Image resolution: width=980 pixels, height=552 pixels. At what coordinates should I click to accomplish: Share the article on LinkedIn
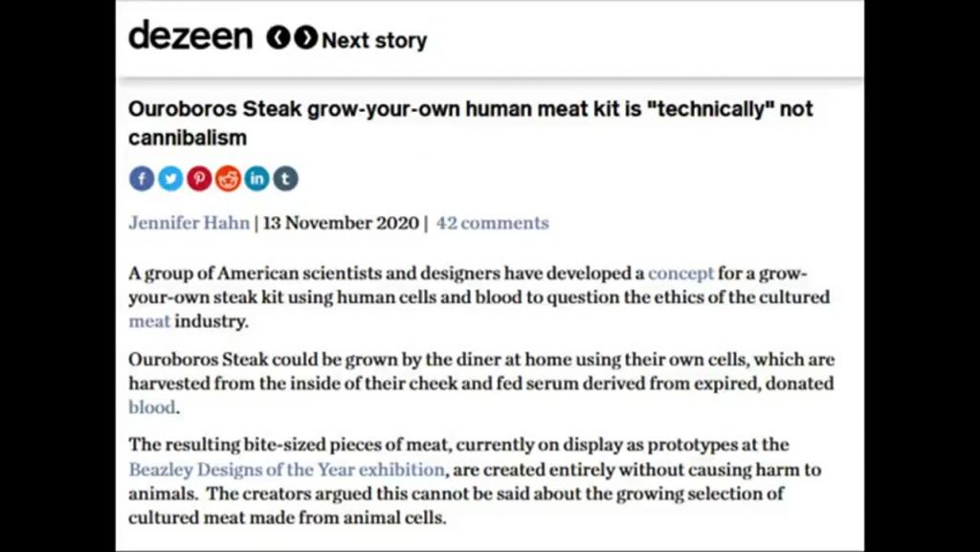pos(256,179)
